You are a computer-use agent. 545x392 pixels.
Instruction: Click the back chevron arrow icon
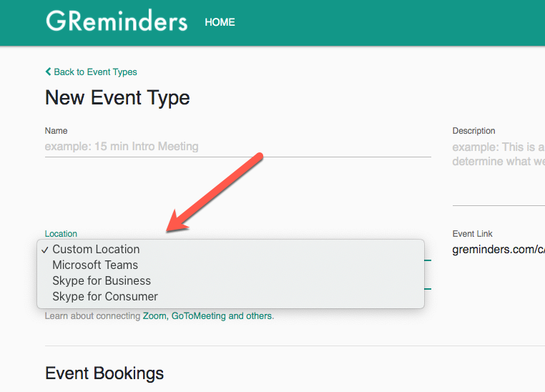[x=48, y=72]
